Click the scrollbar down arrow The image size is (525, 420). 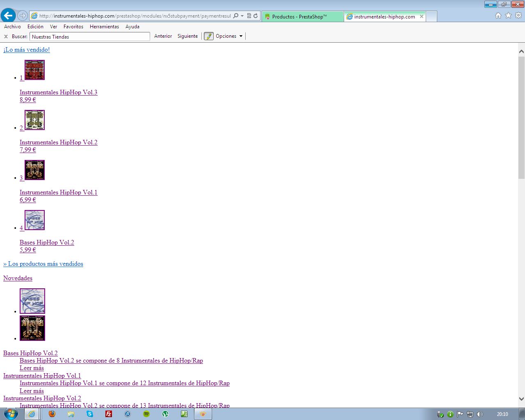tap(521, 399)
